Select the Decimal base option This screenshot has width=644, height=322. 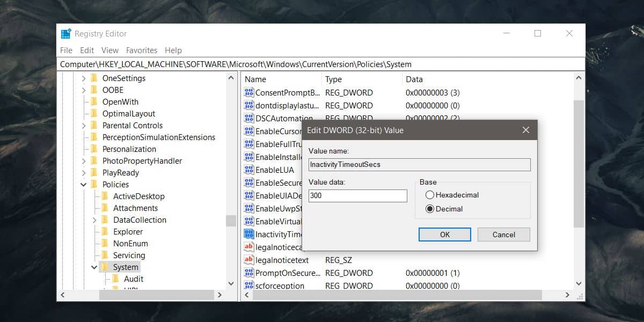tap(429, 209)
